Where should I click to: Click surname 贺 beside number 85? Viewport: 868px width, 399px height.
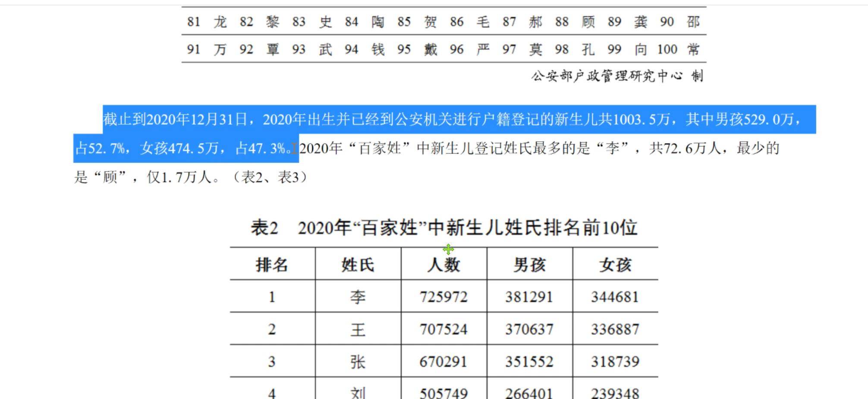point(431,22)
